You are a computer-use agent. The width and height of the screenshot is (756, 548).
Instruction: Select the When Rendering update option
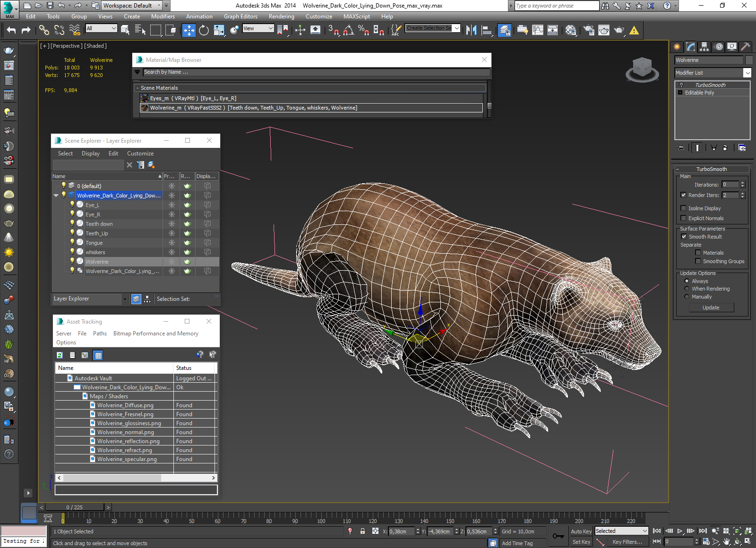click(x=687, y=289)
